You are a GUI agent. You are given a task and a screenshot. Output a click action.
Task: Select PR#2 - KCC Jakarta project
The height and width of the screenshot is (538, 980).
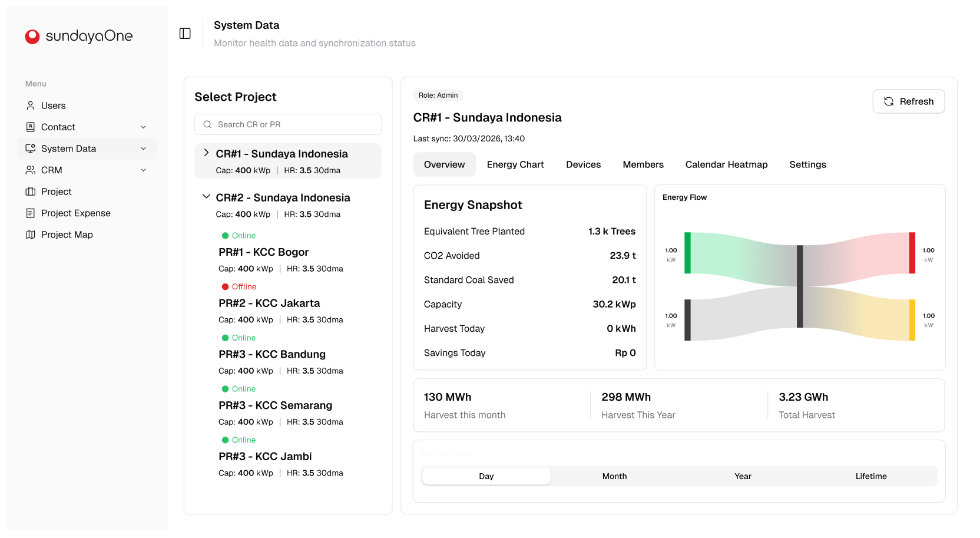tap(269, 303)
